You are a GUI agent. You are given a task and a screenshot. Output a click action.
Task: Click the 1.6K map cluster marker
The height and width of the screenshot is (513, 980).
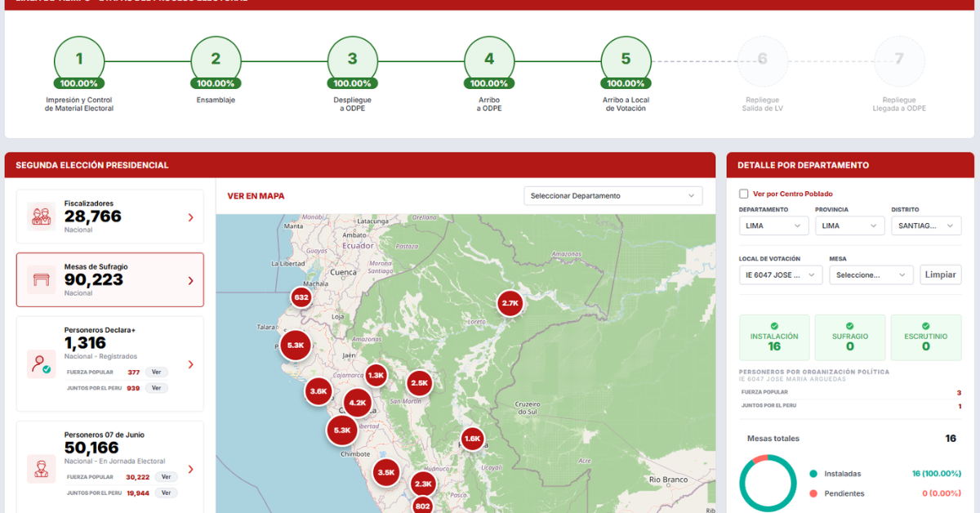(472, 439)
